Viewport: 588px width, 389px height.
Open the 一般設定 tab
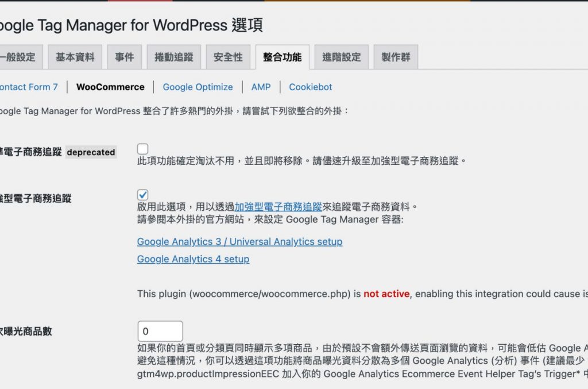[21, 57]
